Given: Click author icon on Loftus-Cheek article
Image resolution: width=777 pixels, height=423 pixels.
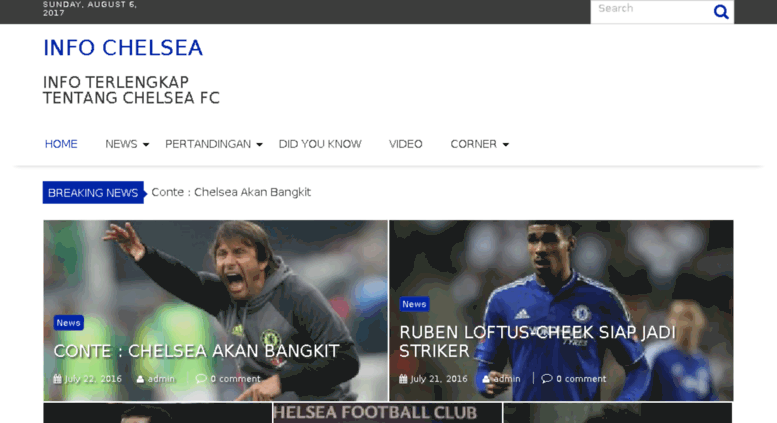Looking at the screenshot, I should (486, 379).
